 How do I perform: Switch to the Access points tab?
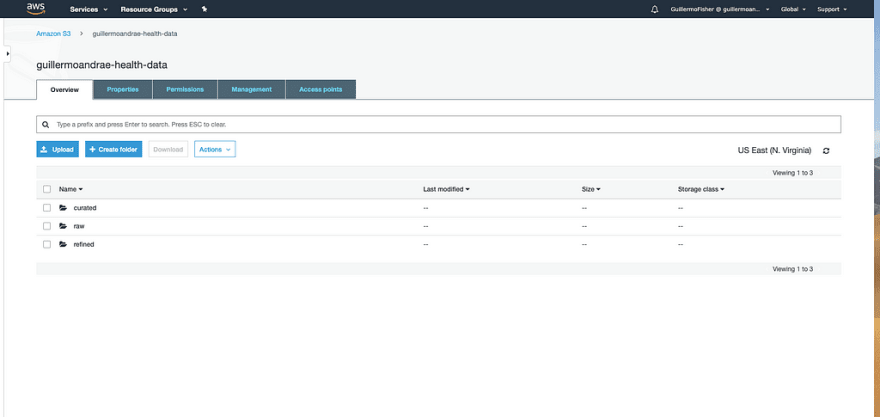320,89
